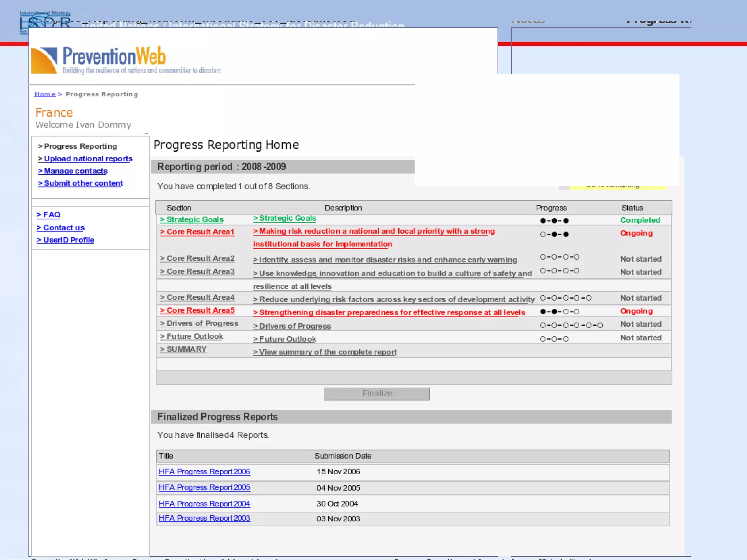Image resolution: width=747 pixels, height=560 pixels.
Task: Click the ISDR logo at top left
Action: point(45,22)
